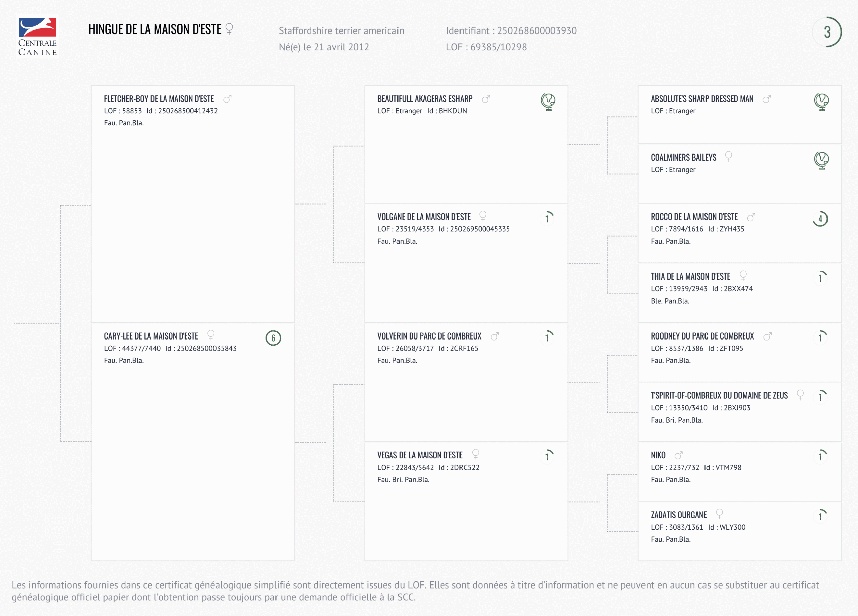Click the number 1 badge on Thia

tap(820, 278)
